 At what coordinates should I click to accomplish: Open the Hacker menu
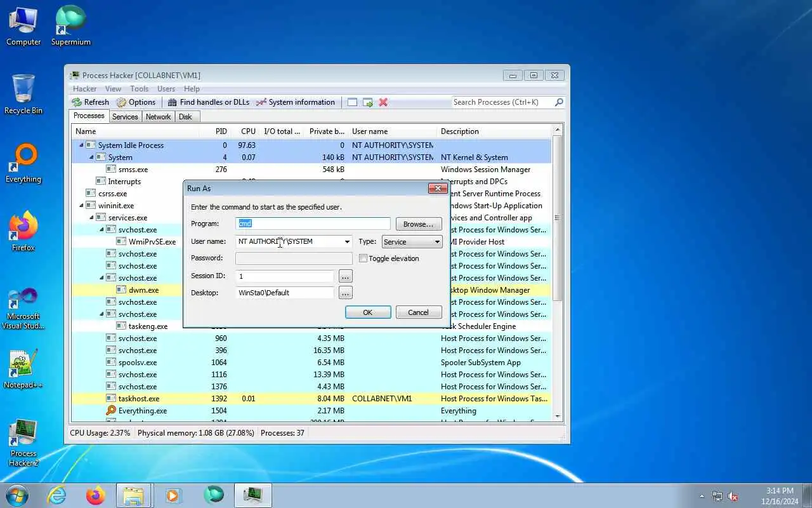tap(84, 89)
